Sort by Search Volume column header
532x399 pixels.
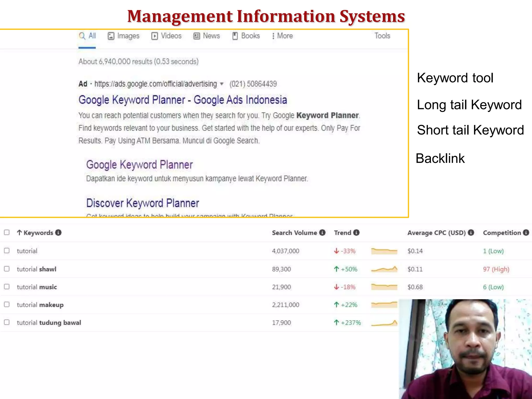pyautogui.click(x=294, y=233)
